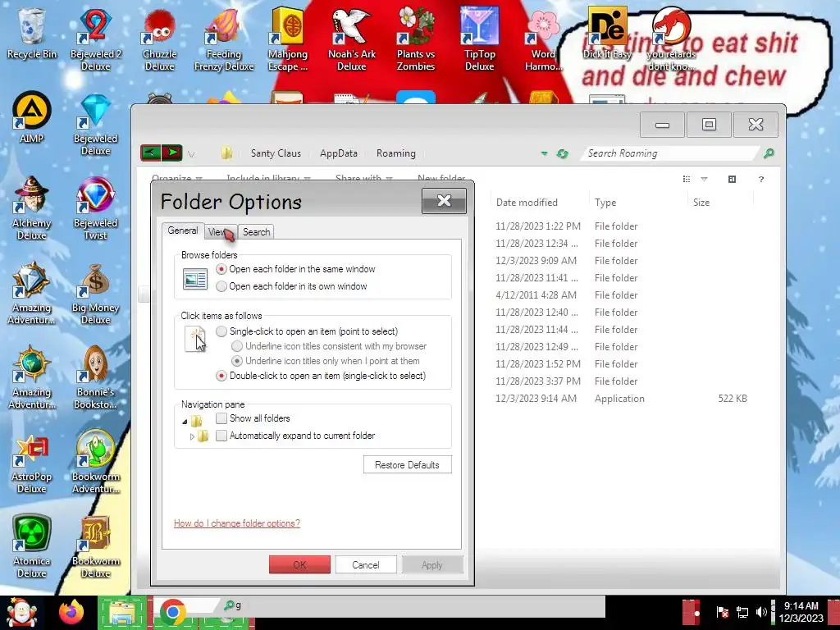This screenshot has height=630, width=840.
Task: Open Explorer help question mark
Action: tap(760, 179)
